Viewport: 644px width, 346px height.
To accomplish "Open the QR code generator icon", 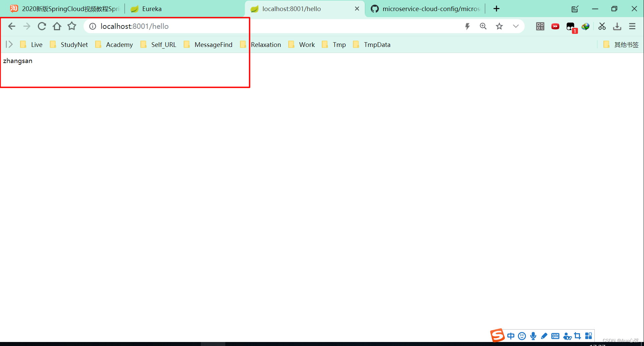I will (540, 26).
